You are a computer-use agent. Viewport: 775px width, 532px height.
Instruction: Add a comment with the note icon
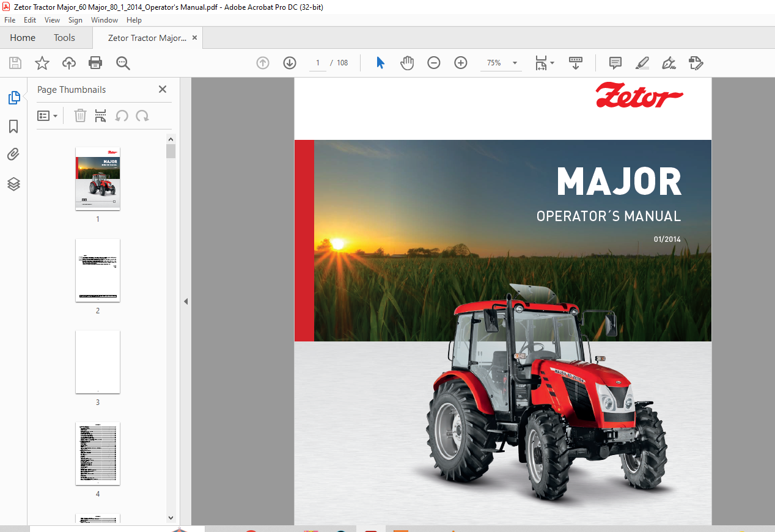(x=615, y=63)
